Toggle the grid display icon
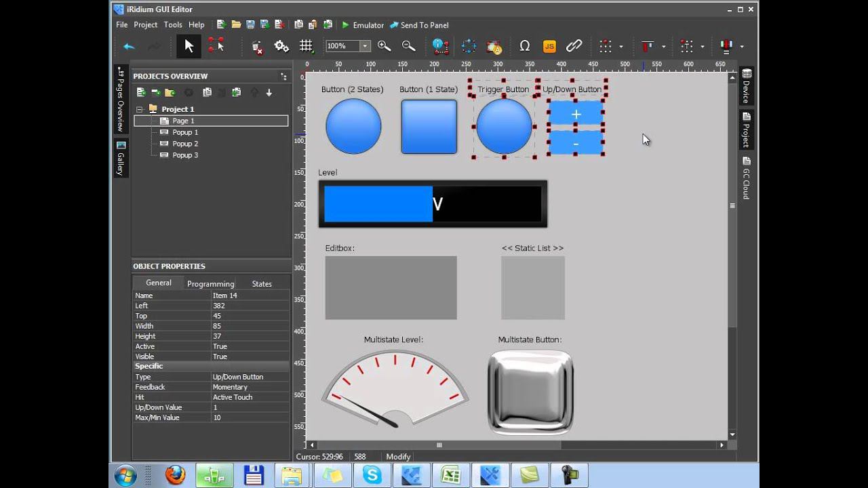 coord(306,46)
